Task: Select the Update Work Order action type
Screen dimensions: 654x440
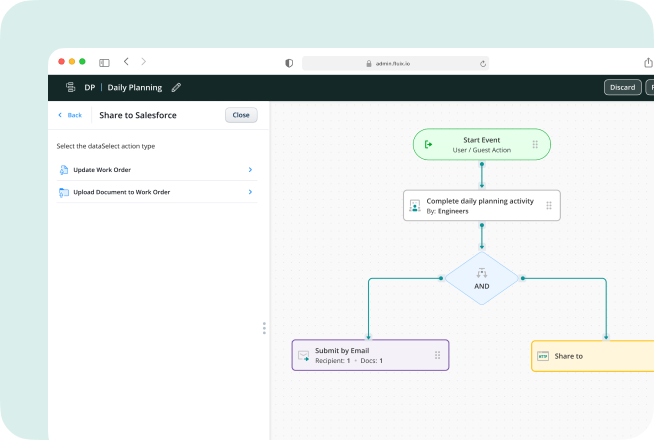Action: (101, 170)
